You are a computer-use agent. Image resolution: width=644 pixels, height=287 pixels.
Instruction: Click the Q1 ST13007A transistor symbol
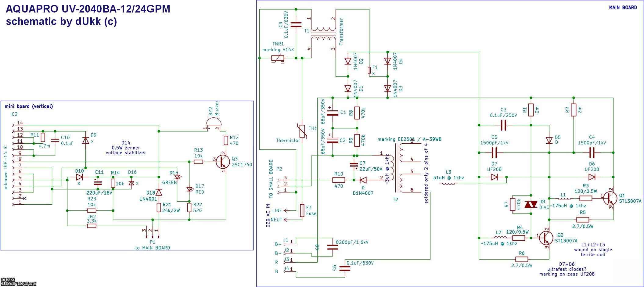coord(610,198)
